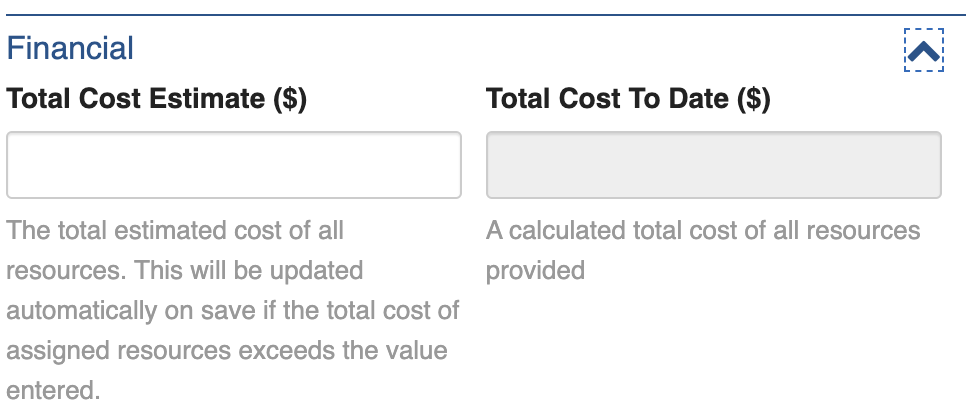Click the word "entered." ending the estimate description
The image size is (972, 418).
(54, 390)
